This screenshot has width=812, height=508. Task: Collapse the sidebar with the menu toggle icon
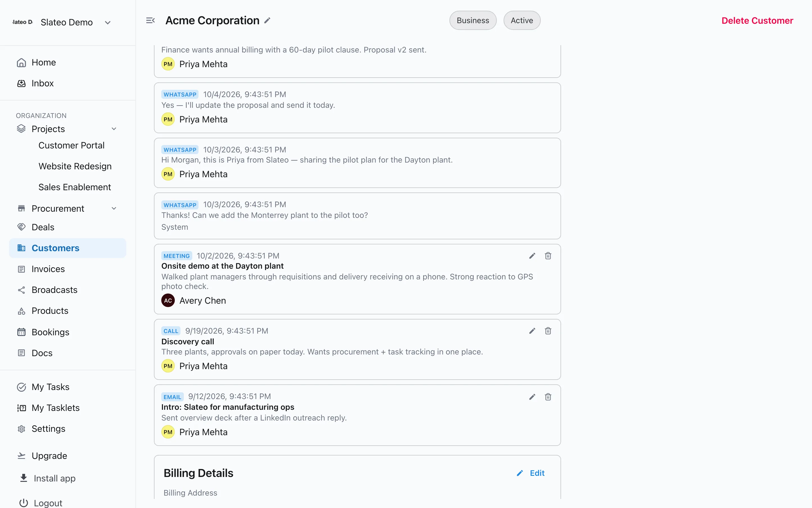(x=150, y=21)
